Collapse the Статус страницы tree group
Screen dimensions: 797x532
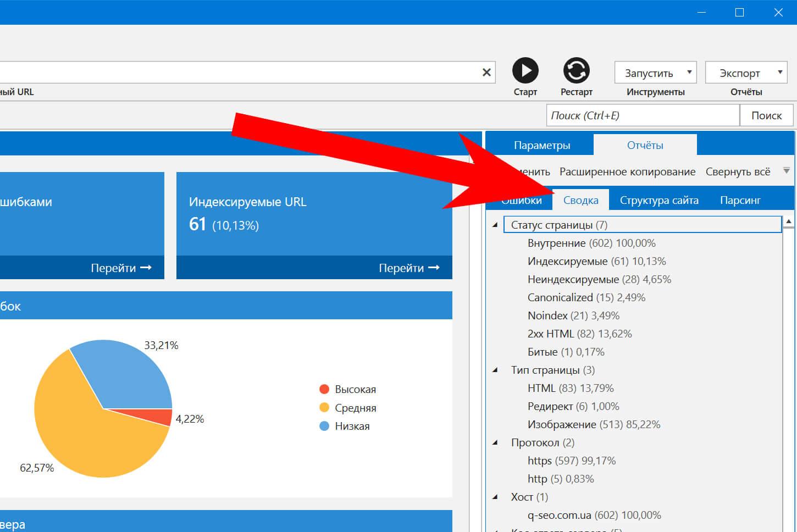pyautogui.click(x=495, y=225)
